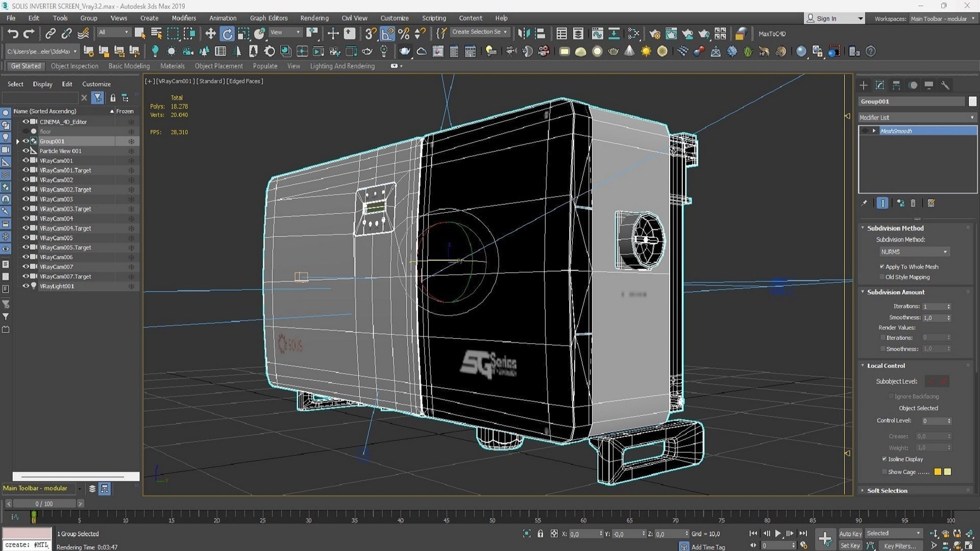Enable the Old Style Mapping checkbox
The image size is (980, 551).
click(x=882, y=277)
